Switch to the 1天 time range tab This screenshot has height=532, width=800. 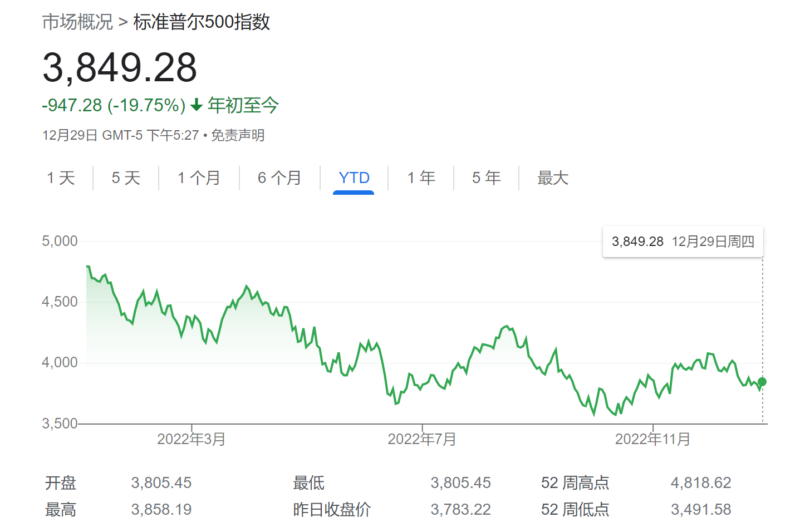(61, 178)
